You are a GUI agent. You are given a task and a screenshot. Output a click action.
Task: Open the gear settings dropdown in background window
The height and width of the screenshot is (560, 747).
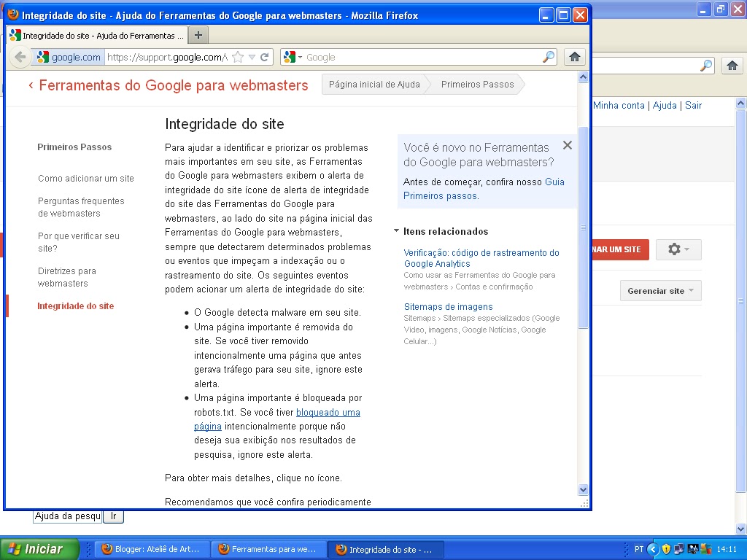678,249
